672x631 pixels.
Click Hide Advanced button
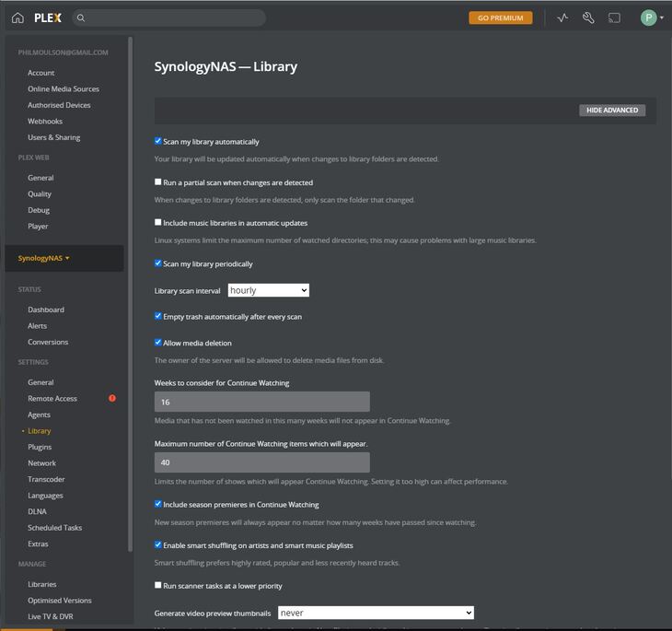pos(612,111)
